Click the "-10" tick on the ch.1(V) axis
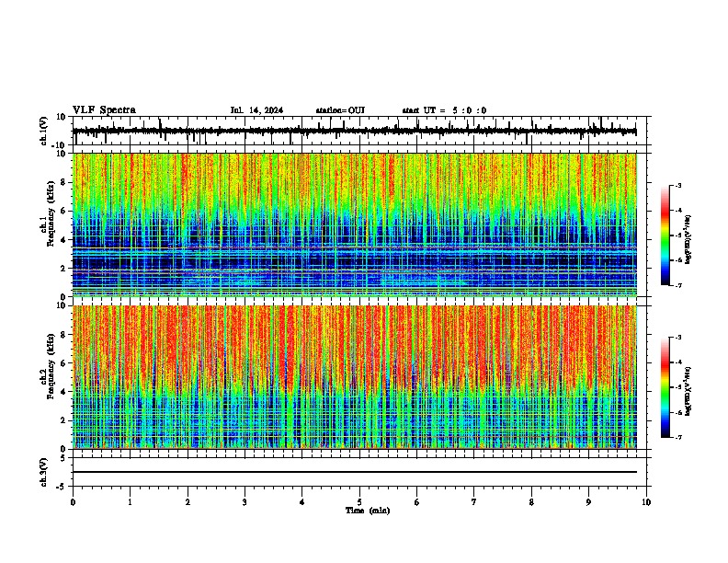Image resolution: width=728 pixels, height=563 pixels. tap(58, 145)
